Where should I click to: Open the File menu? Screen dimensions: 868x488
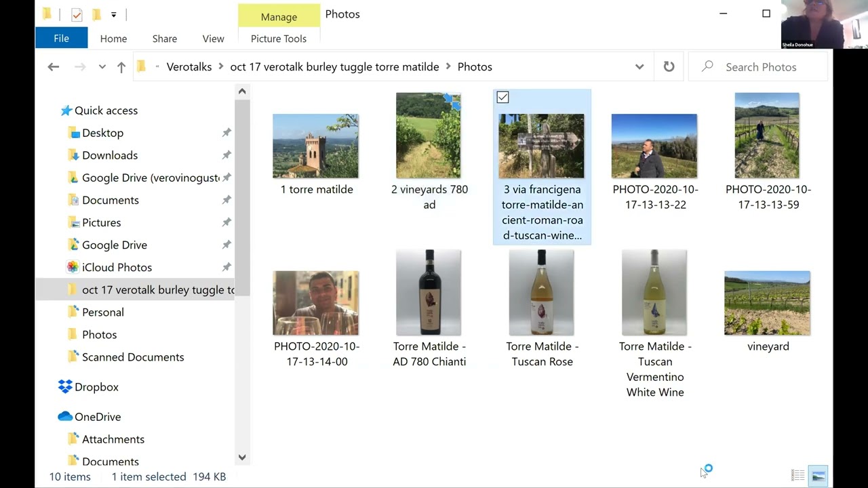61,39
